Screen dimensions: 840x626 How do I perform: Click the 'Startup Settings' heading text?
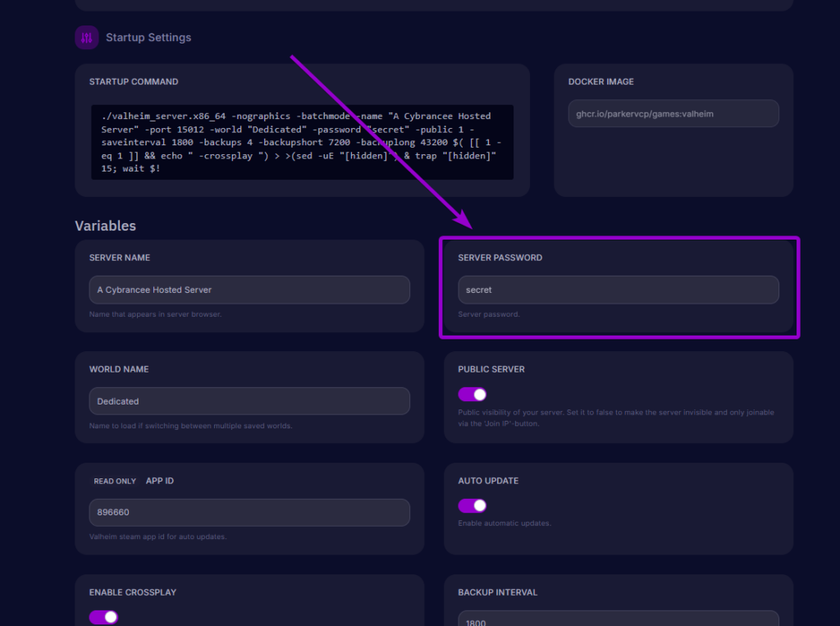coord(148,38)
